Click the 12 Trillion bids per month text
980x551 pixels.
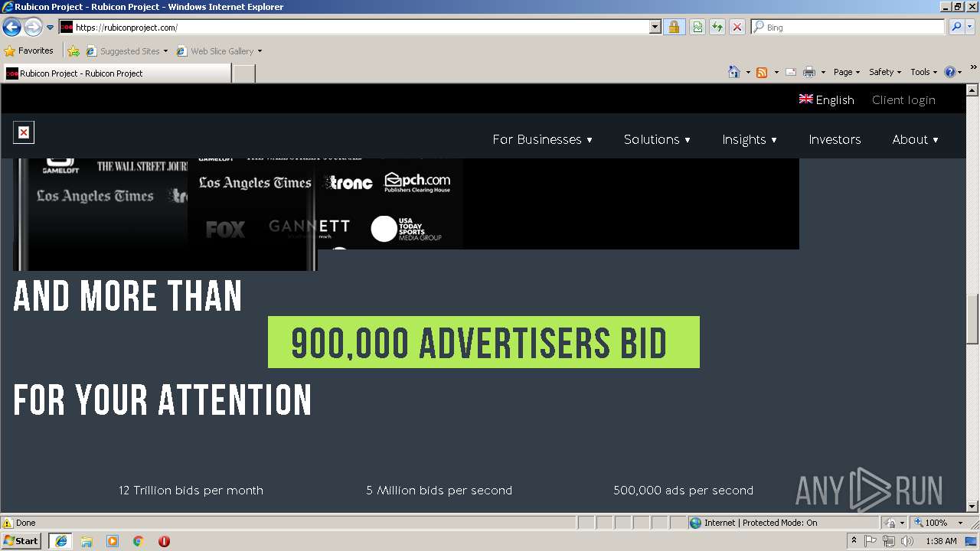(x=191, y=490)
